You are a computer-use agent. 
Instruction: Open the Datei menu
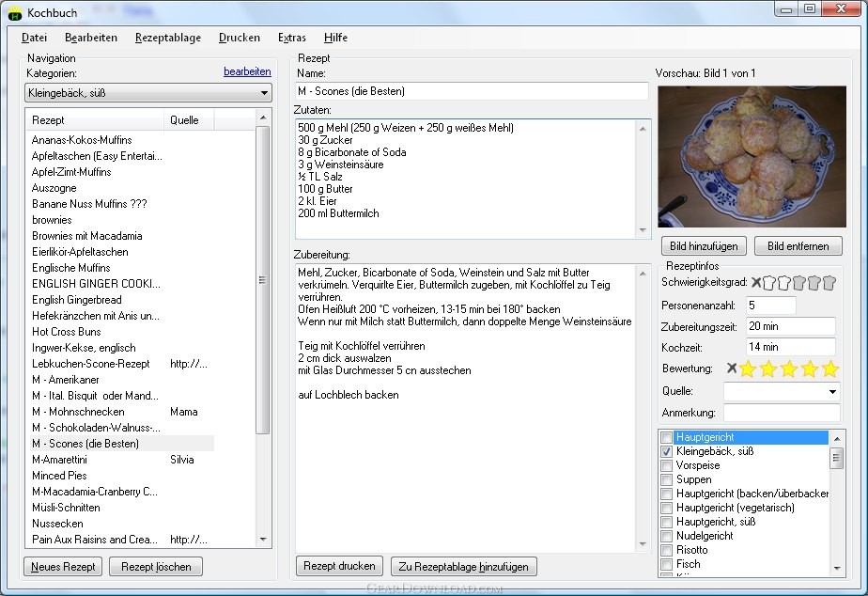[x=35, y=38]
